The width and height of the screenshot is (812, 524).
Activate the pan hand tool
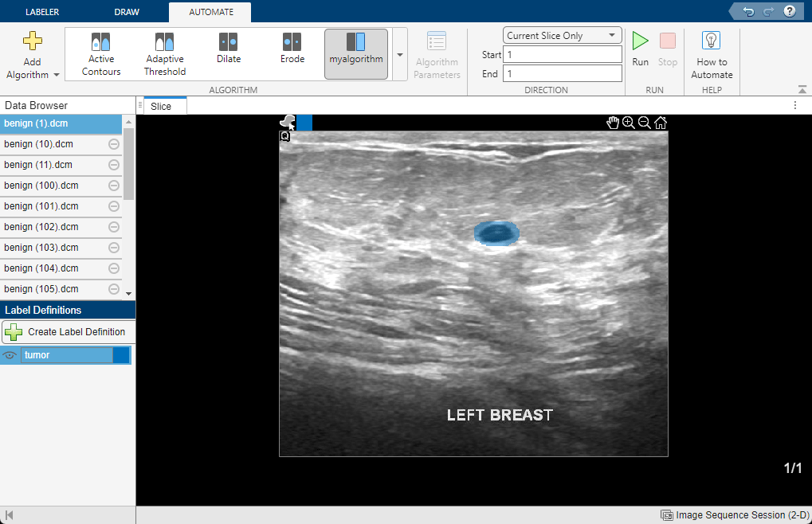[x=613, y=123]
